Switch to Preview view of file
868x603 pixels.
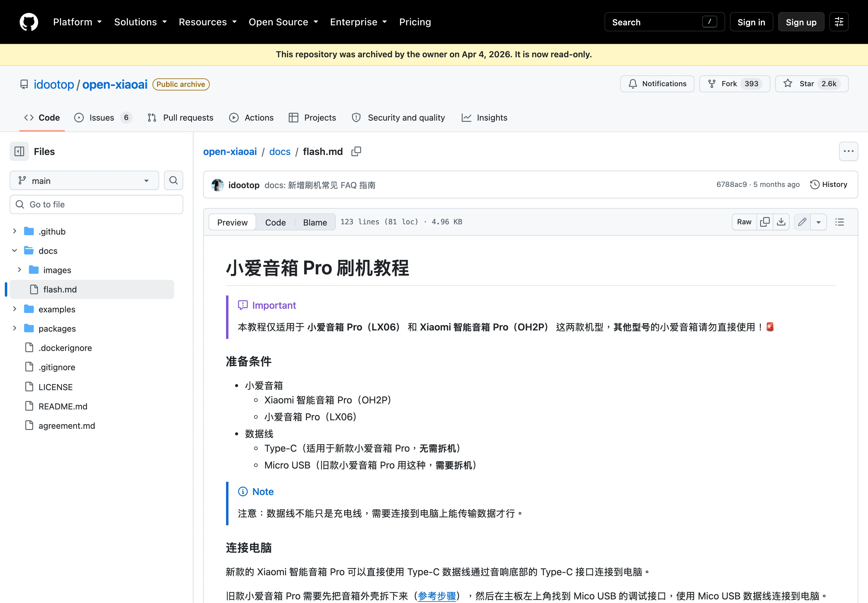coord(232,222)
